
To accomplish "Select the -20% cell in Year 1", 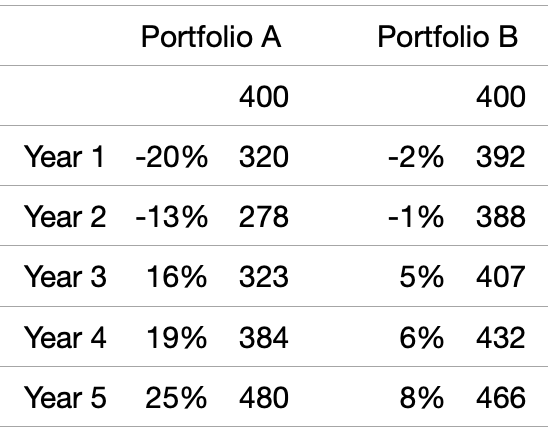I will pos(172,157).
